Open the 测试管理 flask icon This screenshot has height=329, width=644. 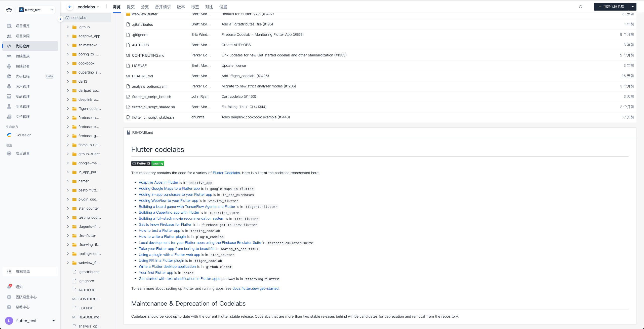pos(9,107)
